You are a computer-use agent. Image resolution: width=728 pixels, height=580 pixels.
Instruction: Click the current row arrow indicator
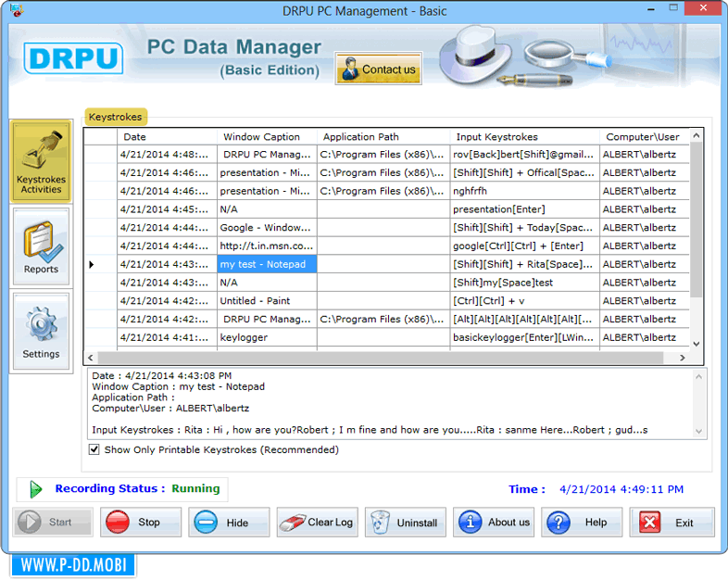pyautogui.click(x=92, y=264)
